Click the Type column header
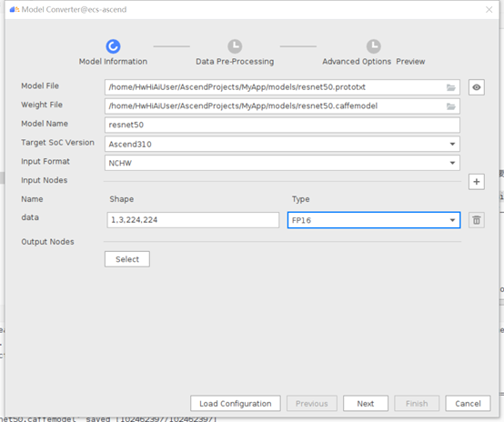504x422 pixels. pyautogui.click(x=301, y=199)
